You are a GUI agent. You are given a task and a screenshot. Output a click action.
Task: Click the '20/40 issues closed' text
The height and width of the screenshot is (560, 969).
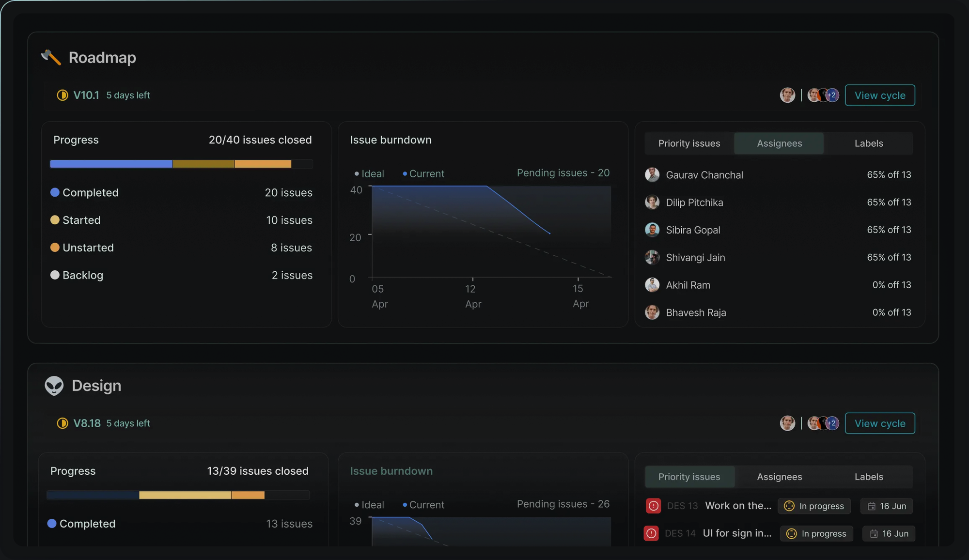[x=260, y=140]
